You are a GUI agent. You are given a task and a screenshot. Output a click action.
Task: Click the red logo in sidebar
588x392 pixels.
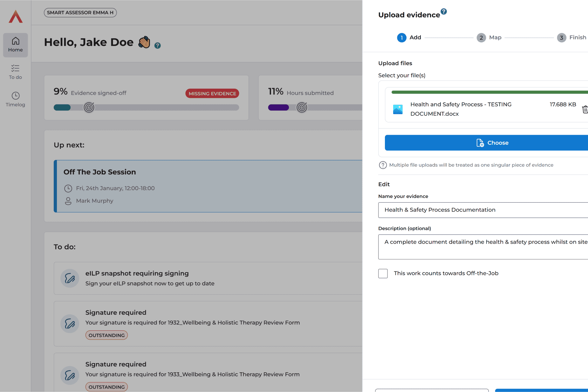(x=16, y=17)
